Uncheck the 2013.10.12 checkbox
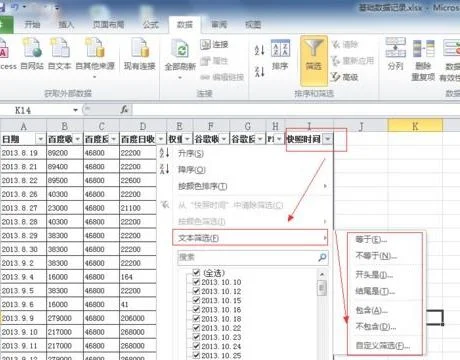The image size is (460, 360). click(x=196, y=291)
